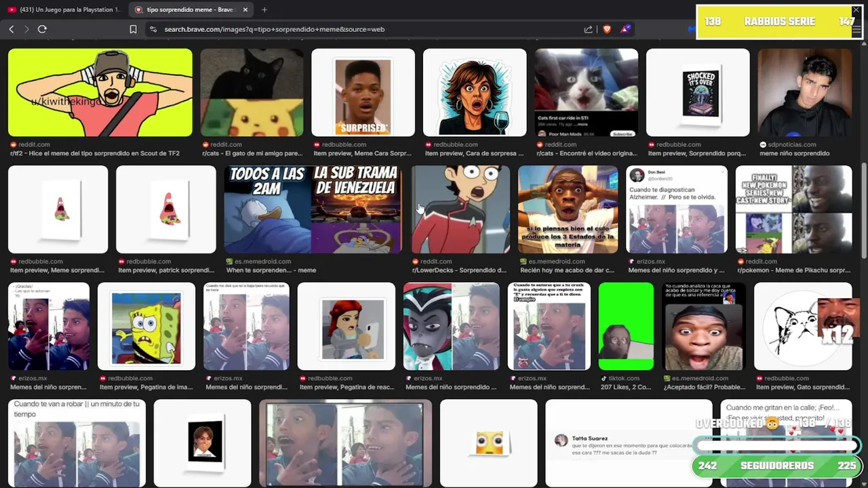Open the TF2 Scout surprised meme image

[x=100, y=92]
